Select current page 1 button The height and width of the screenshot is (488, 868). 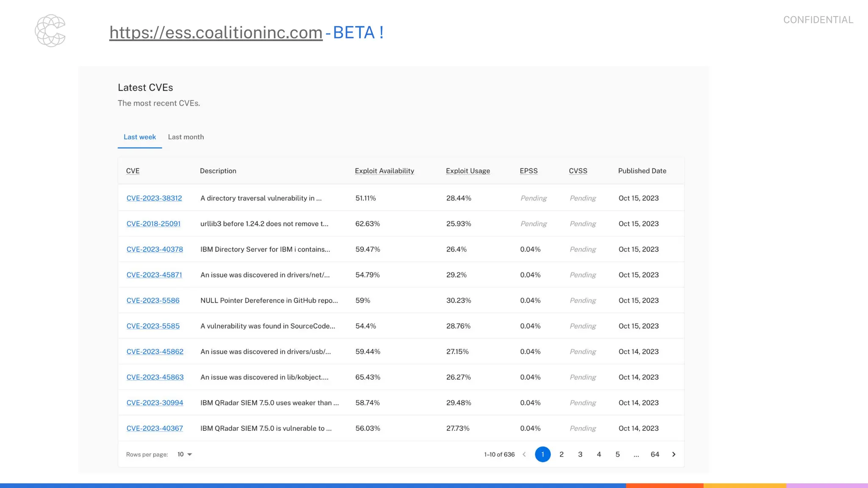[x=542, y=454]
